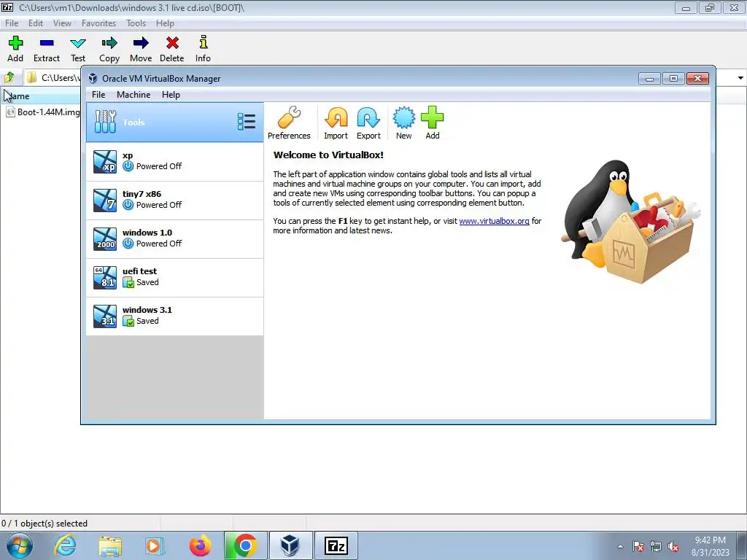Open Windows Media Player from the taskbar

pos(155,545)
